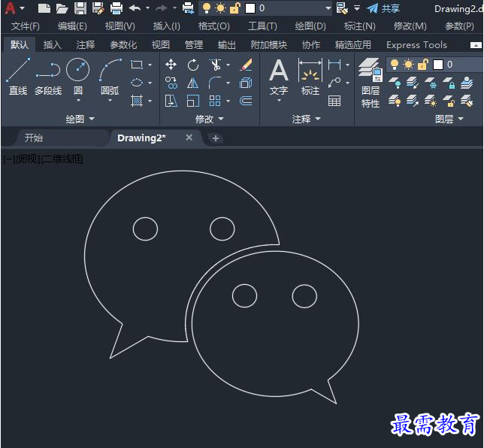Click the Erase tool icon
Screen dimensions: 484x448
click(x=246, y=65)
